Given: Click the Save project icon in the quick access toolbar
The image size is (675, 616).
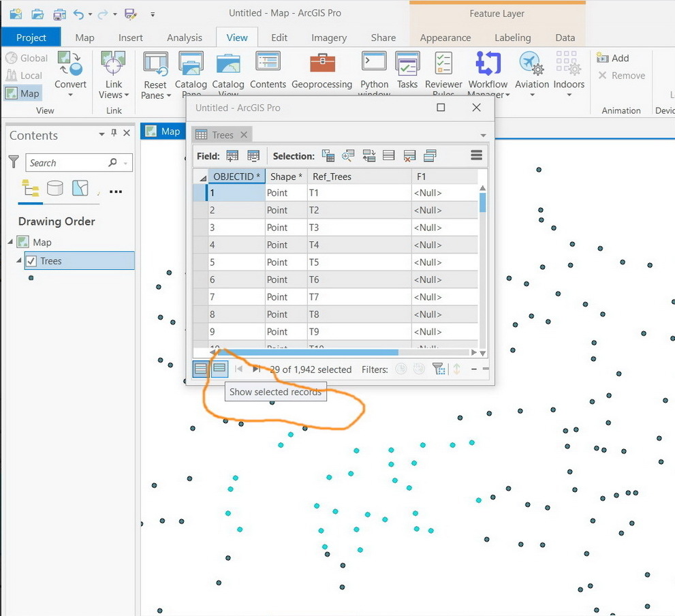Looking at the screenshot, I should click(60, 14).
